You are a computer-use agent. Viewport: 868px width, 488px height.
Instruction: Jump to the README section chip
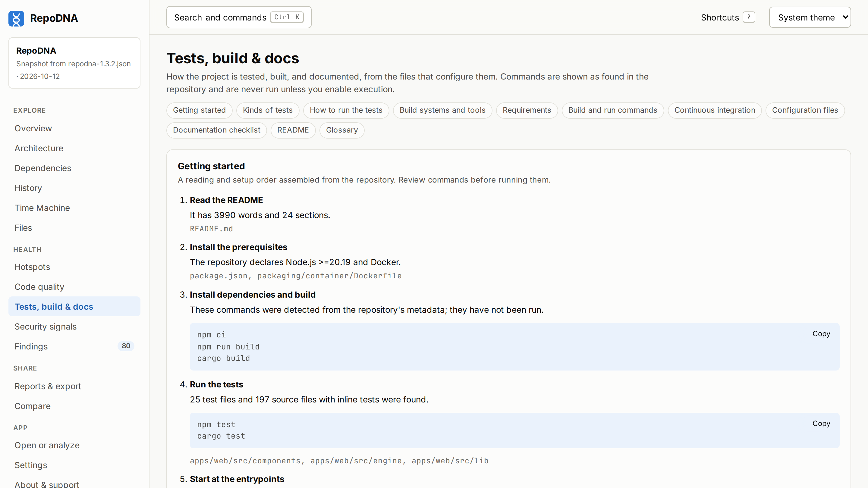coord(293,130)
